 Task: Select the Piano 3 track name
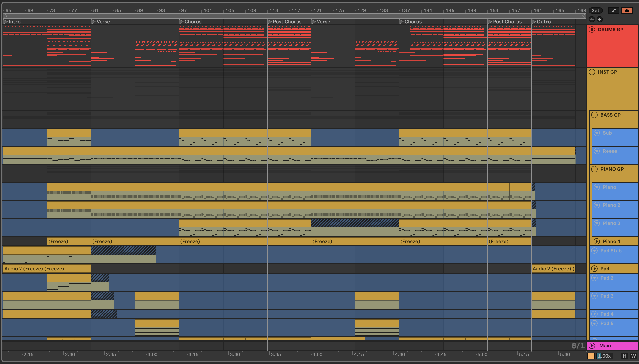click(611, 223)
